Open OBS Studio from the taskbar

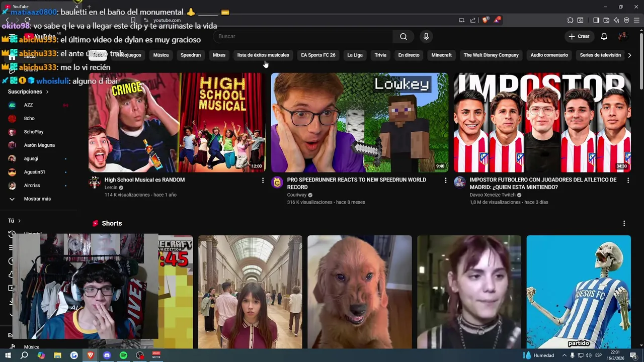(140, 355)
